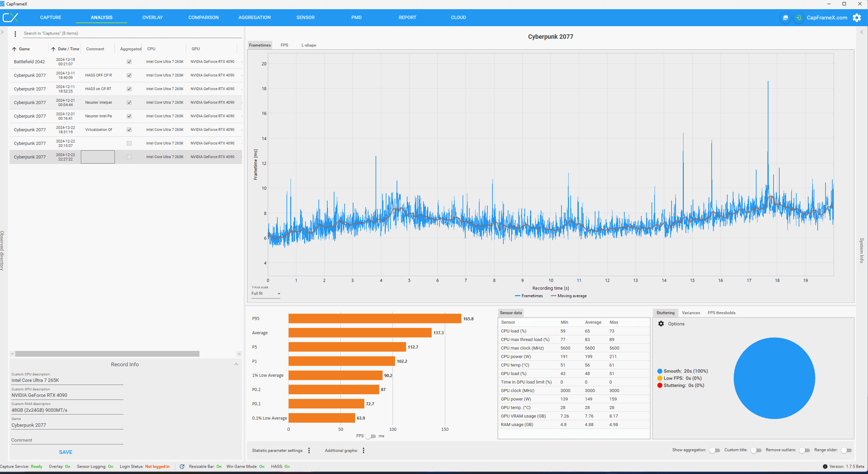This screenshot has width=868, height=474.
Task: Open the screenshot gallery icon
Action: pos(785,18)
